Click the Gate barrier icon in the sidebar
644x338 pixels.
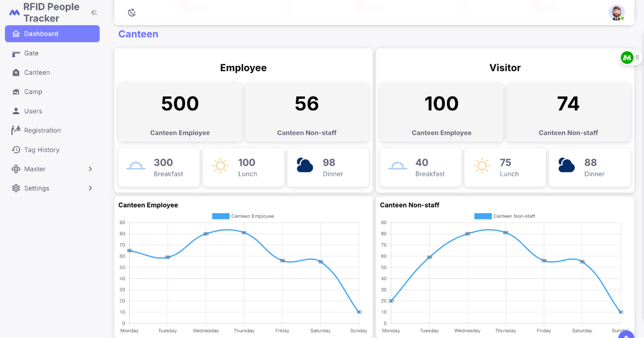click(16, 53)
